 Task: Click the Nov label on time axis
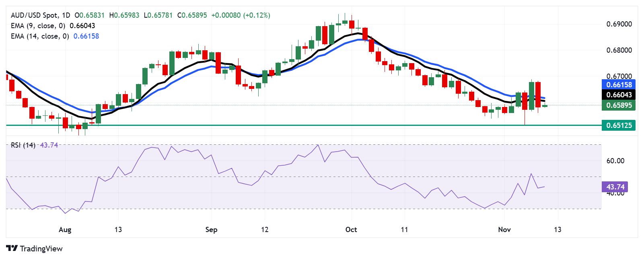504,230
